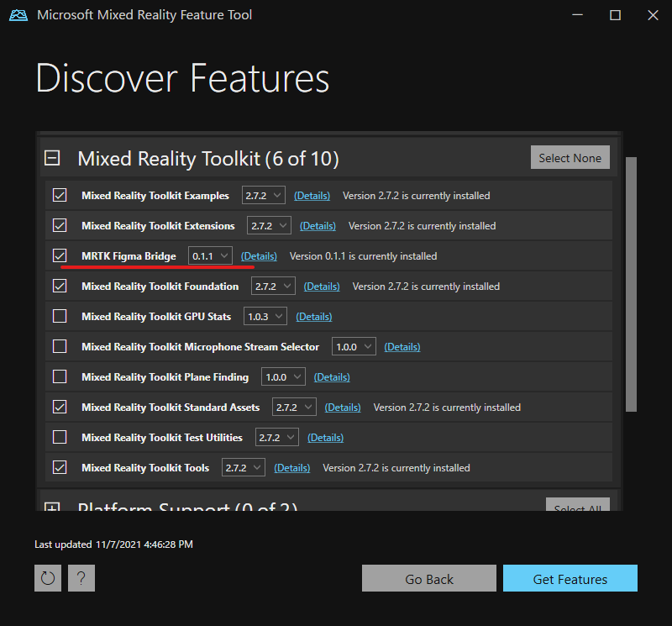Screen dimensions: 672x626
Task: Click the 'MRTK Figma Bridge' label
Action: (x=129, y=256)
